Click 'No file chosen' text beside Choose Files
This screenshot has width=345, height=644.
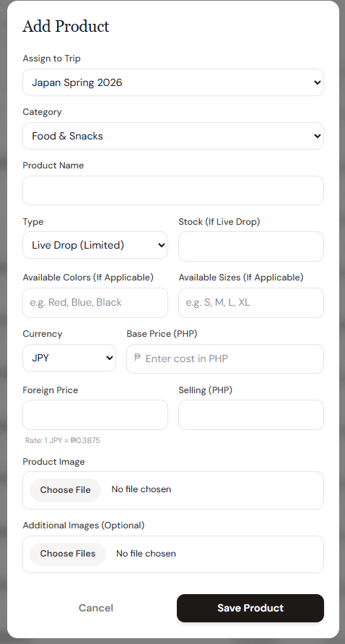pos(146,554)
